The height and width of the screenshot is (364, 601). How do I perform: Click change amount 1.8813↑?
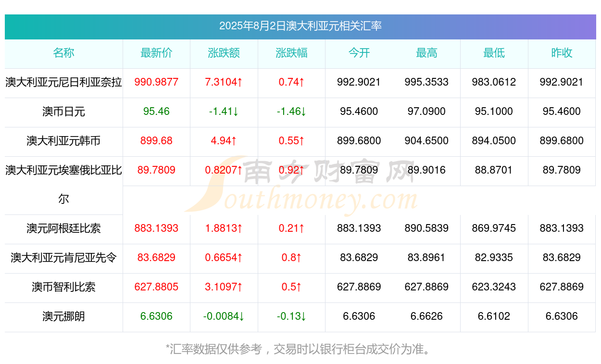coord(224,228)
